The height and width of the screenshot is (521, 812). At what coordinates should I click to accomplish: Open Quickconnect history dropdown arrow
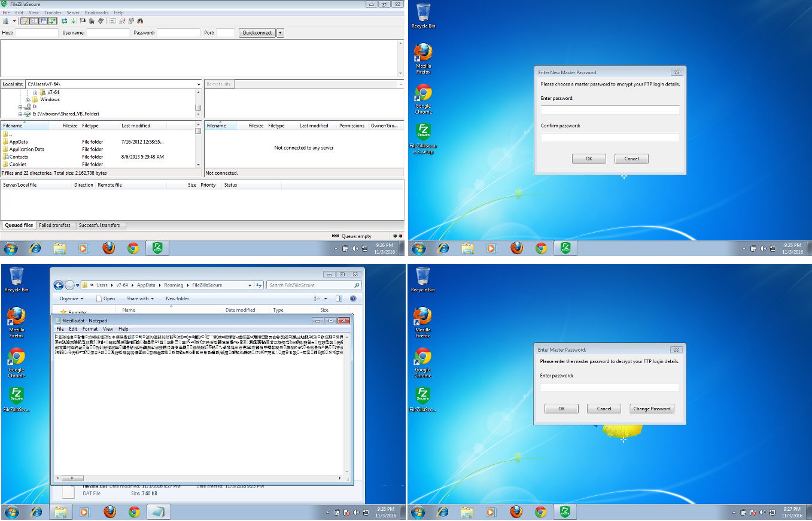click(280, 33)
